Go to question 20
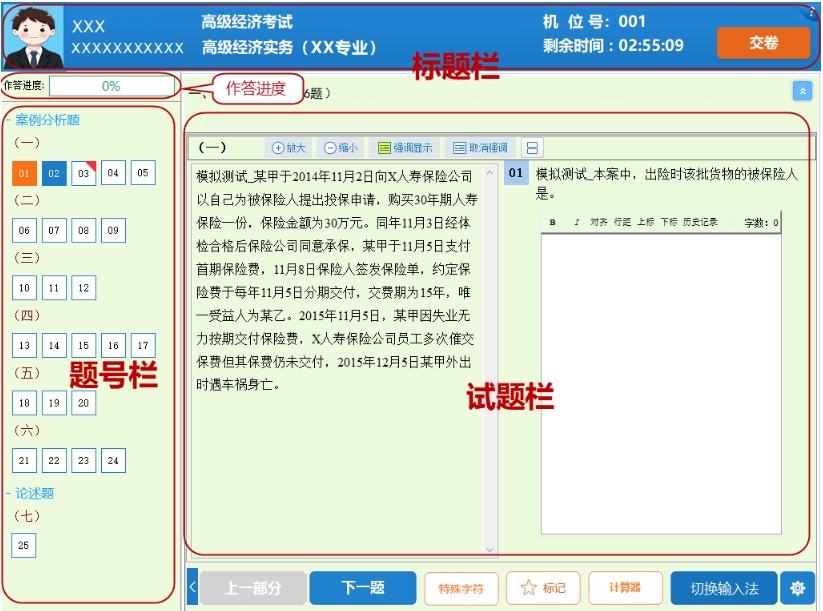 (83, 403)
